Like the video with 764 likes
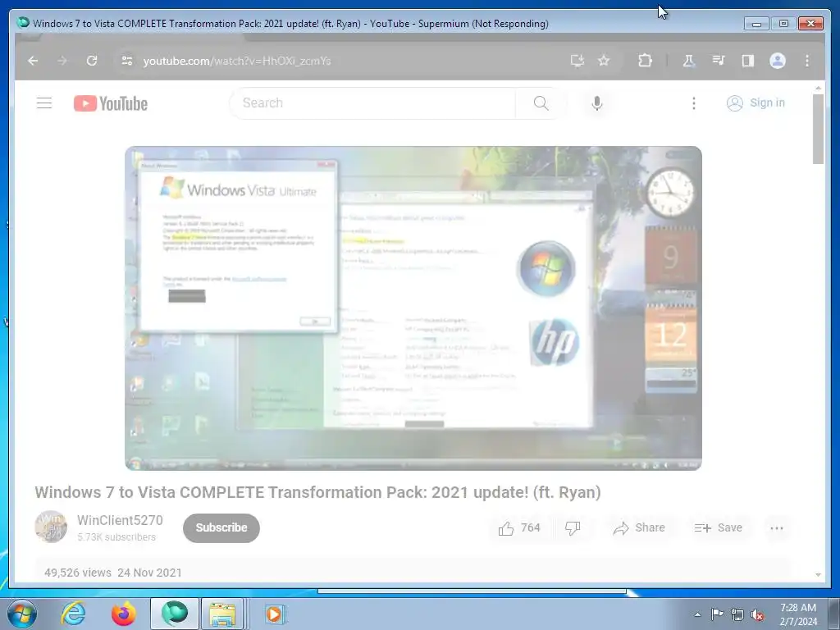The height and width of the screenshot is (630, 840). point(519,528)
